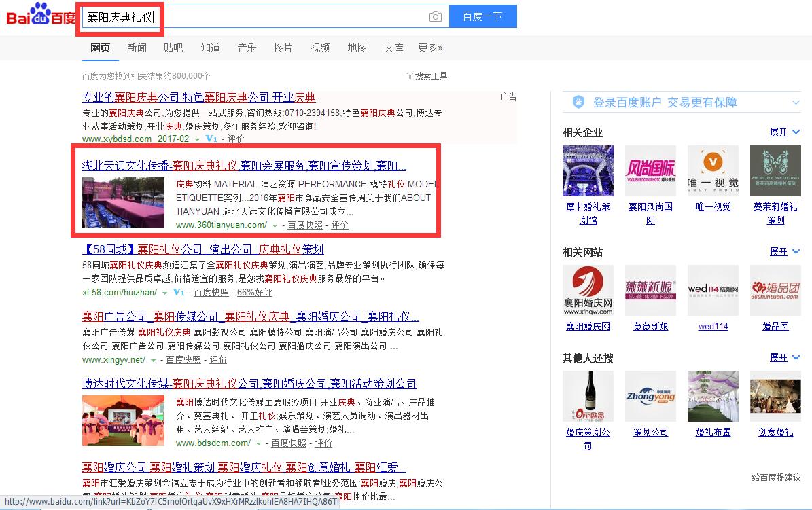This screenshot has height=510, width=812.
Task: Switch to the 地图 tab
Action: tap(357, 48)
